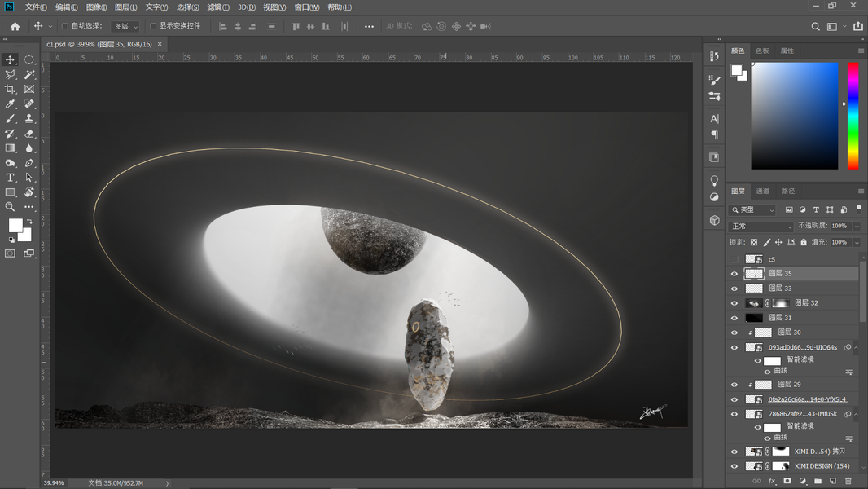The image size is (868, 489).
Task: Select the Clone Stamp tool
Action: 29,118
